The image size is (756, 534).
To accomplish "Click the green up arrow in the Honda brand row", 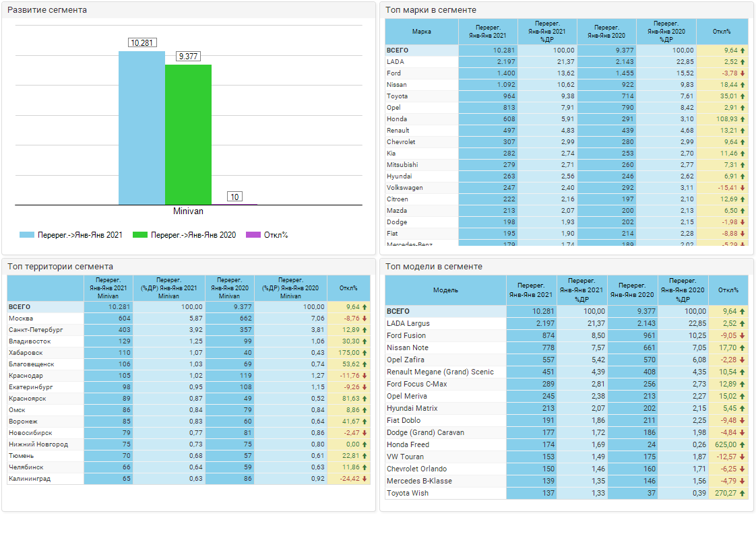I will (743, 119).
